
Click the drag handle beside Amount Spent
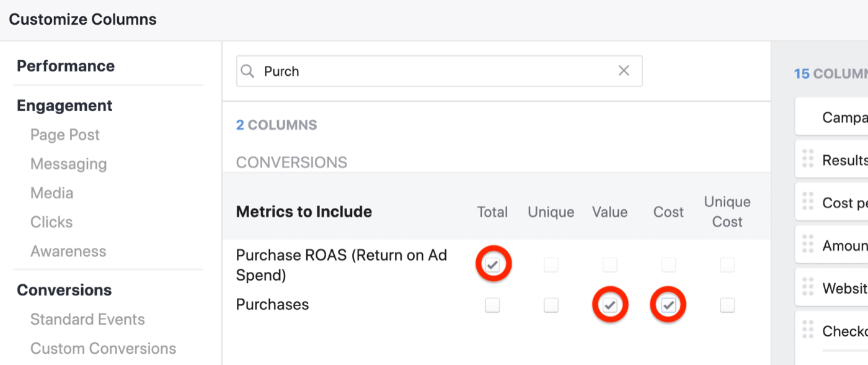point(808,244)
